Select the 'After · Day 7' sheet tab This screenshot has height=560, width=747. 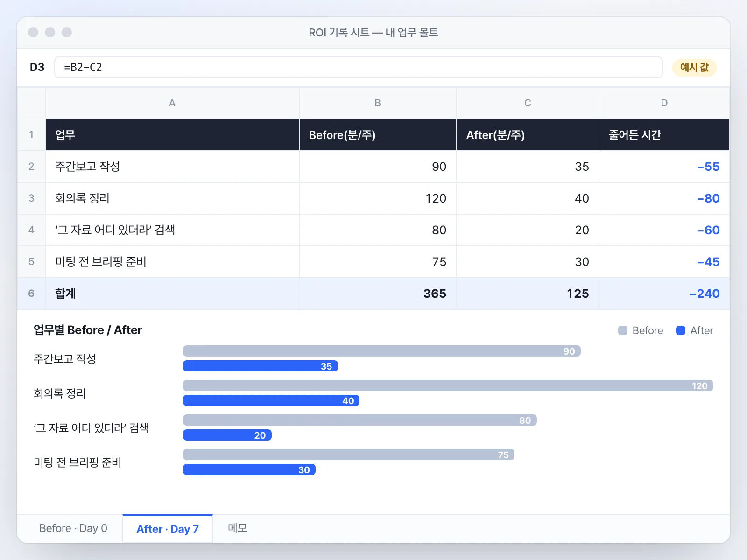point(168,529)
